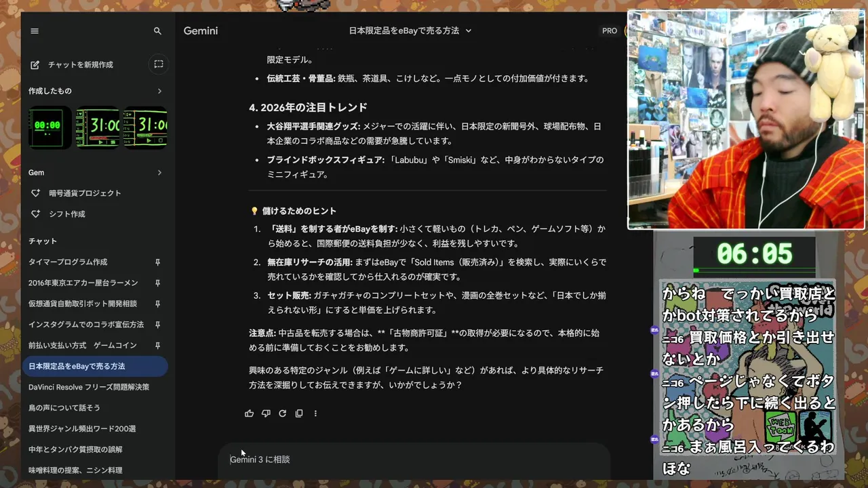
Task: Click the search chats magnifier icon
Action: (x=157, y=31)
